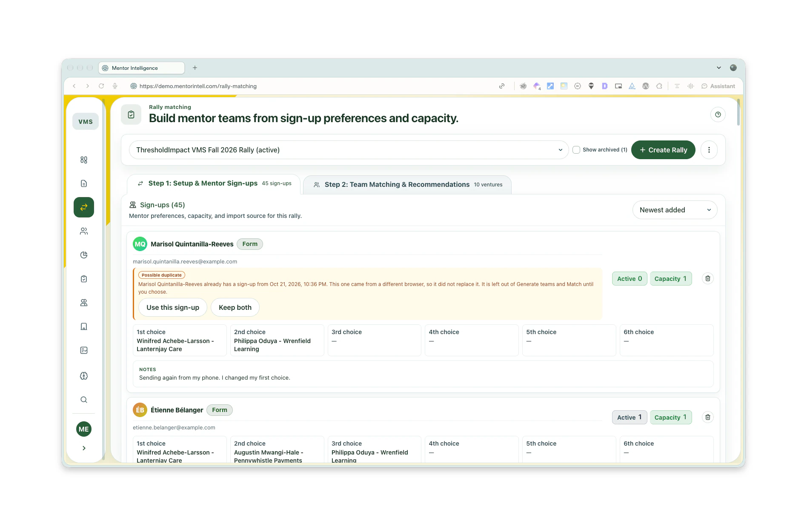807x532 pixels.
Task: Click the page vertical scrollbar
Action: pyautogui.click(x=738, y=113)
